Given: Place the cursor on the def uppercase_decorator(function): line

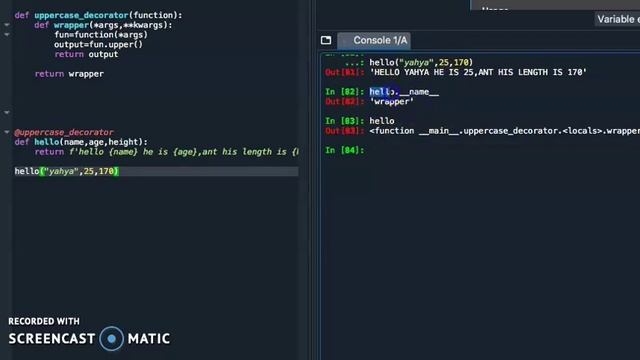Looking at the screenshot, I should pos(98,15).
